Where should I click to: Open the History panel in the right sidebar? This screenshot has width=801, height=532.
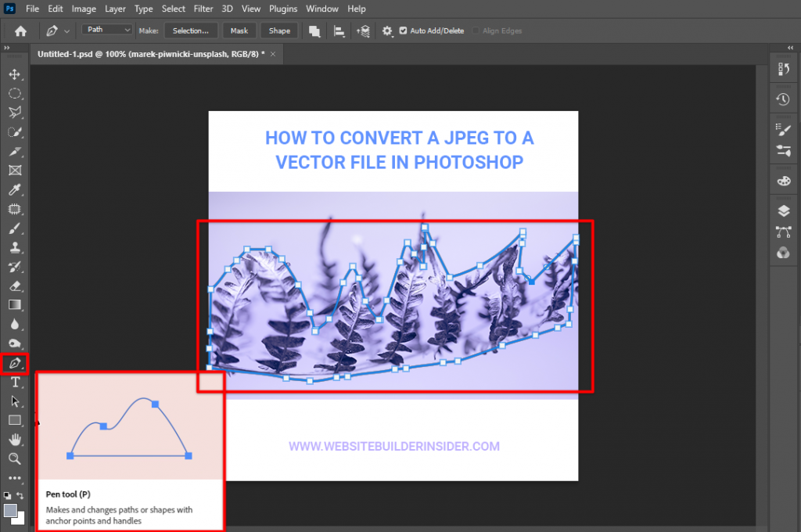pos(783,99)
